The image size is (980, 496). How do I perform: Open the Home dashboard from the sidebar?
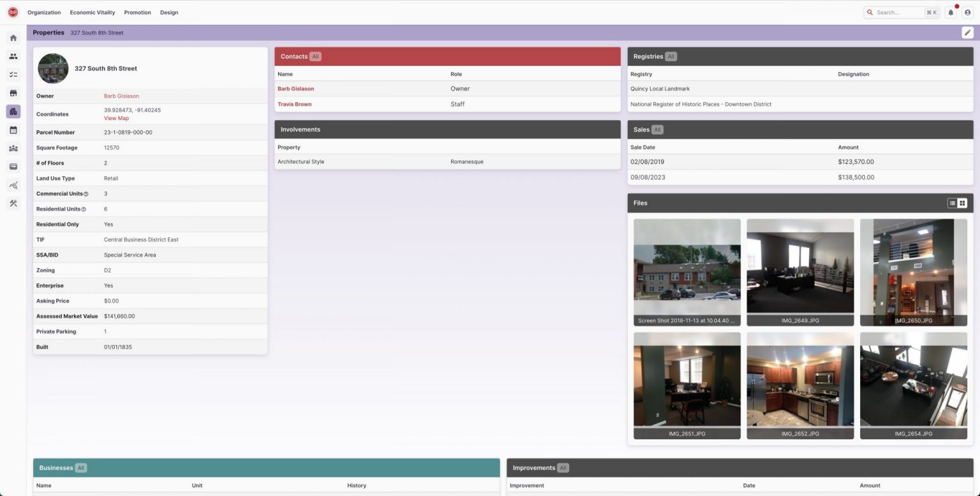(x=13, y=38)
